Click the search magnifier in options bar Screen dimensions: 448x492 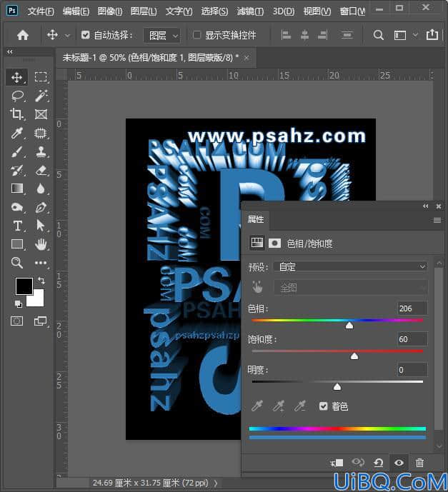click(378, 35)
